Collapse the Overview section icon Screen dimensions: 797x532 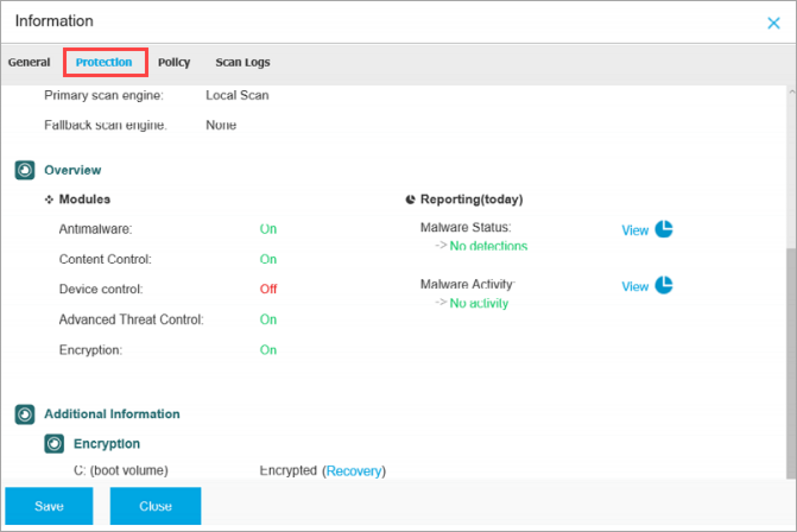click(x=25, y=170)
